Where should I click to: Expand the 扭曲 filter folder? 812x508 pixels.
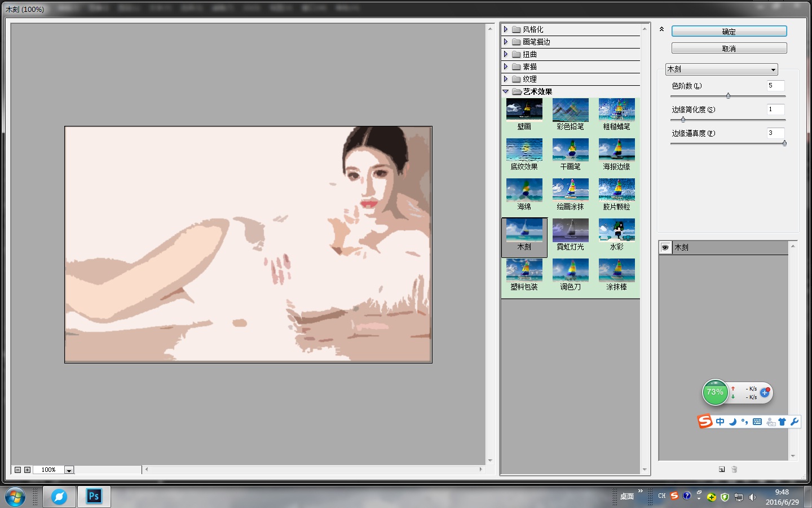(x=506, y=54)
